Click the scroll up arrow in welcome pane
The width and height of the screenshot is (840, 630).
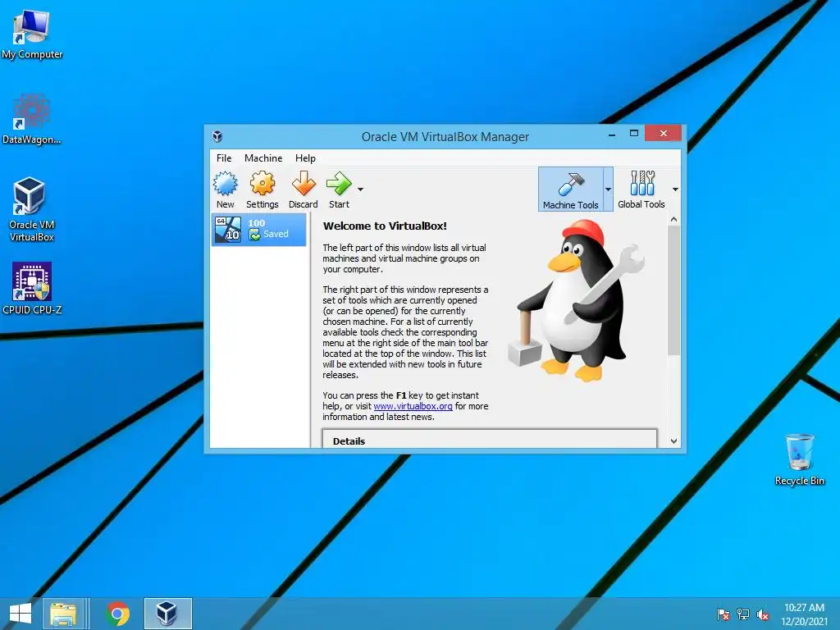[674, 219]
